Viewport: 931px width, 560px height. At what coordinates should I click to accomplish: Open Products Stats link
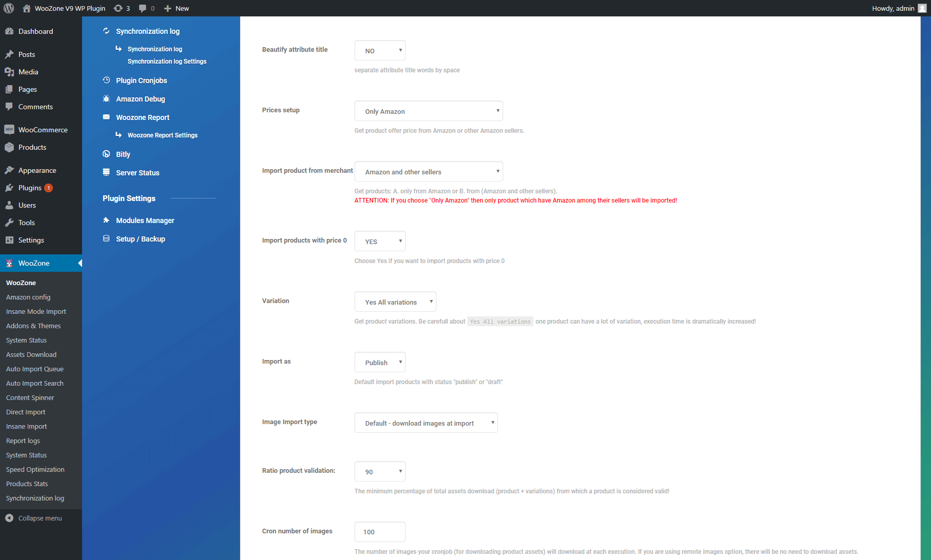pyautogui.click(x=27, y=484)
